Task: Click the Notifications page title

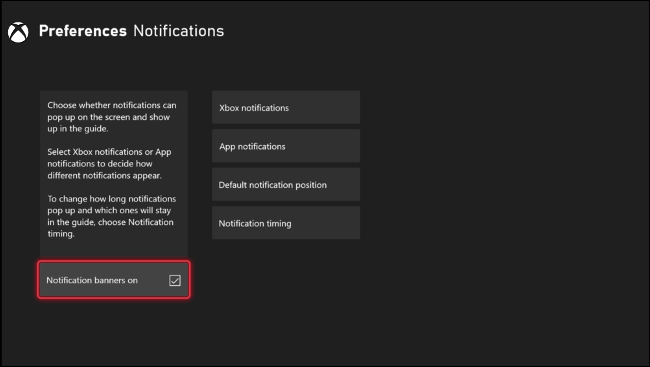Action: [x=179, y=31]
